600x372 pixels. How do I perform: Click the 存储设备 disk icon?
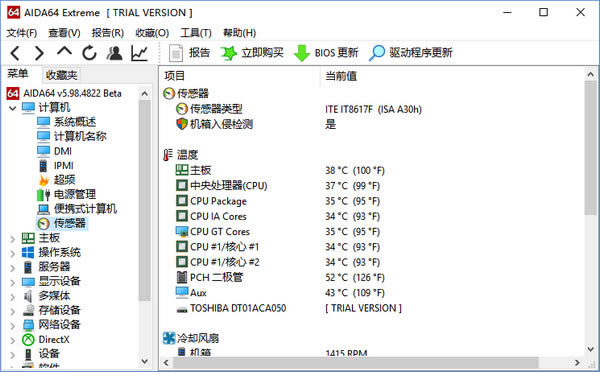(28, 310)
